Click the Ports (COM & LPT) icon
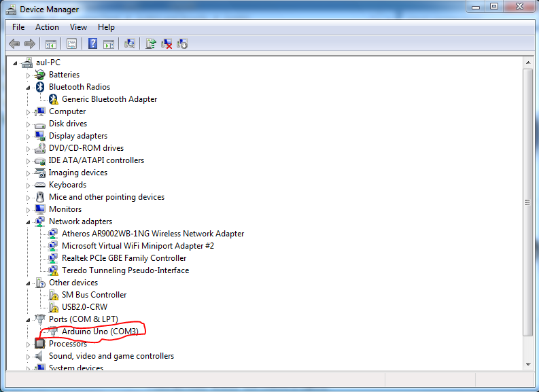The height and width of the screenshot is (392, 539). [40, 319]
